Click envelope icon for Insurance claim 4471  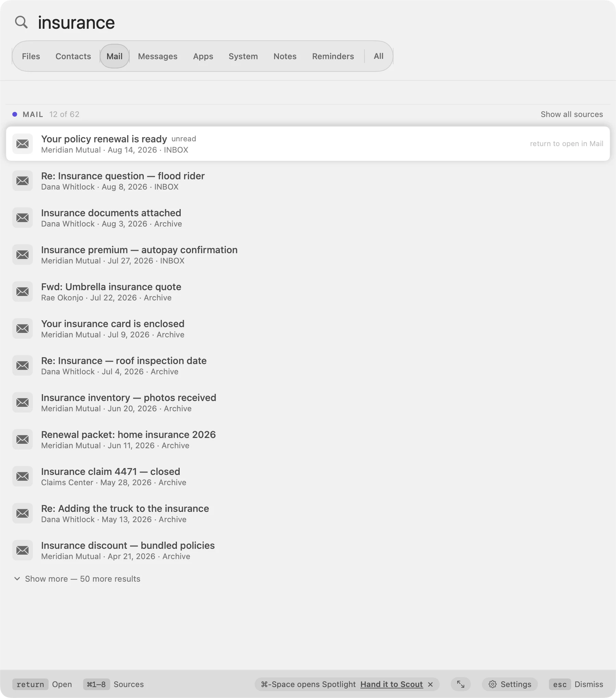pos(23,476)
